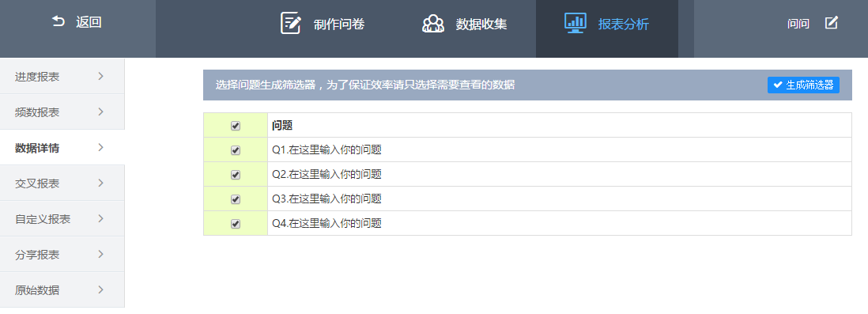This screenshot has height=314, width=868.
Task: Open the 制作问卷 tab
Action: pos(323,24)
